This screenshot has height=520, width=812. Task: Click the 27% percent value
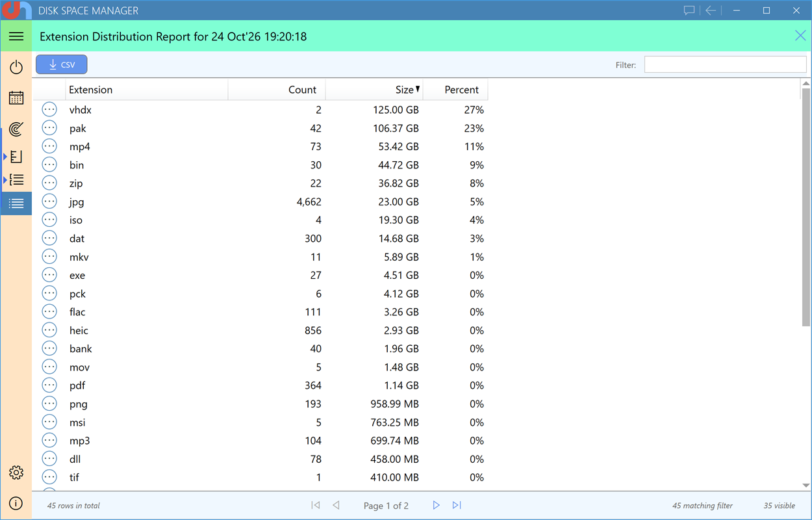click(x=474, y=110)
